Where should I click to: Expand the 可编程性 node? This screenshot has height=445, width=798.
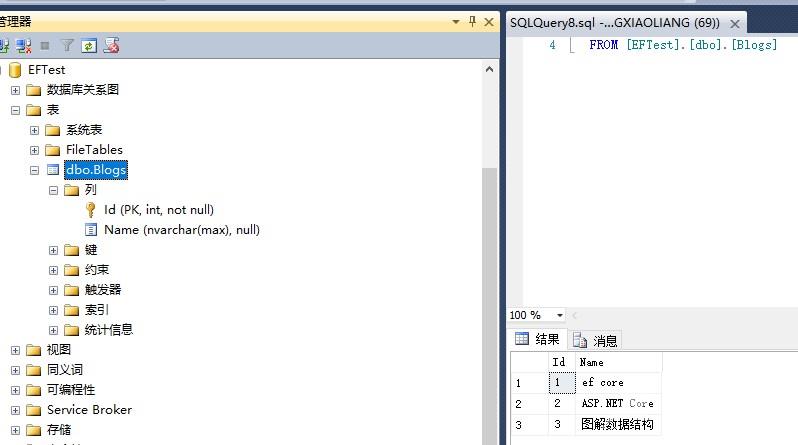pos(15,391)
